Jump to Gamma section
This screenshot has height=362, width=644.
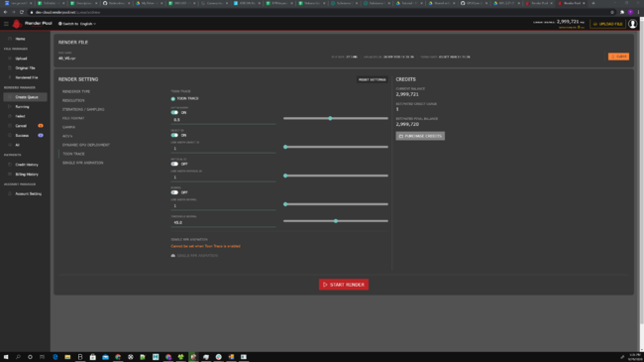[68, 127]
